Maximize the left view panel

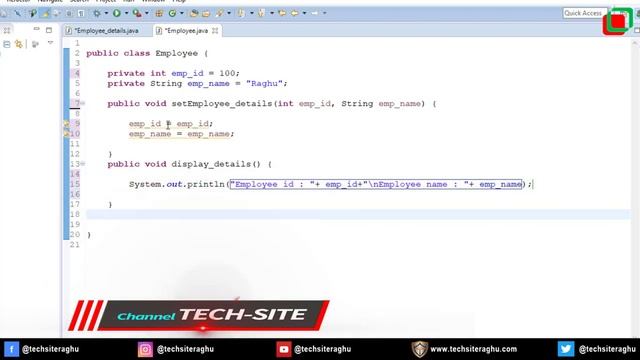[x=49, y=30]
